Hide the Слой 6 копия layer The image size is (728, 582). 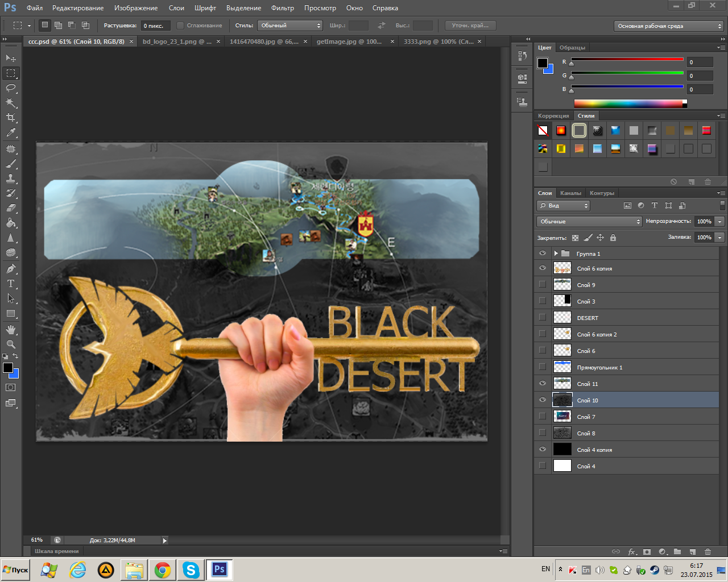click(x=542, y=268)
